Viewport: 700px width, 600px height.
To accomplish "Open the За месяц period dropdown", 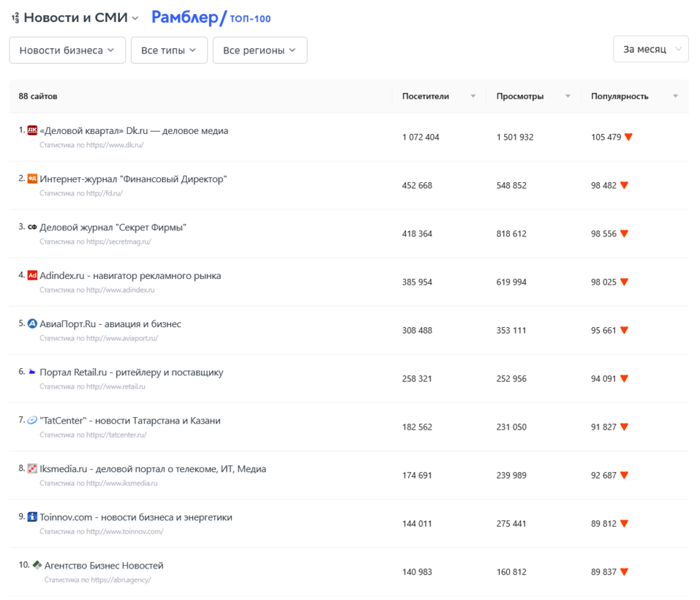I will (x=651, y=49).
